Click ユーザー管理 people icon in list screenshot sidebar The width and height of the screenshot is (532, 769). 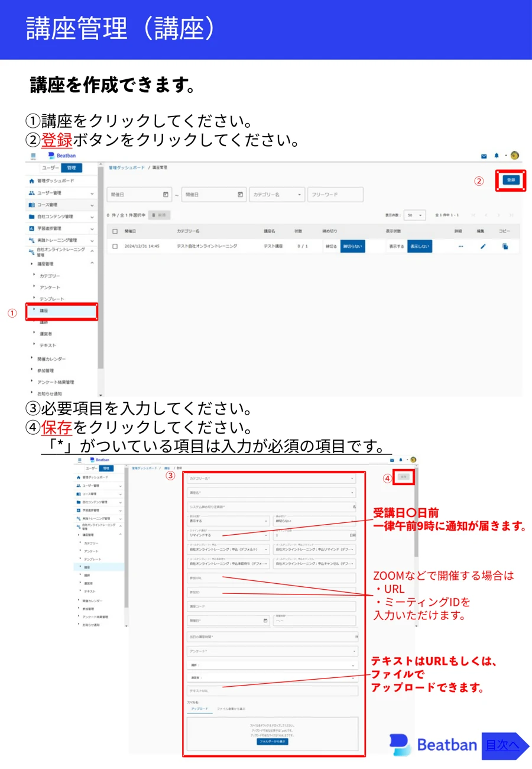[x=32, y=193]
